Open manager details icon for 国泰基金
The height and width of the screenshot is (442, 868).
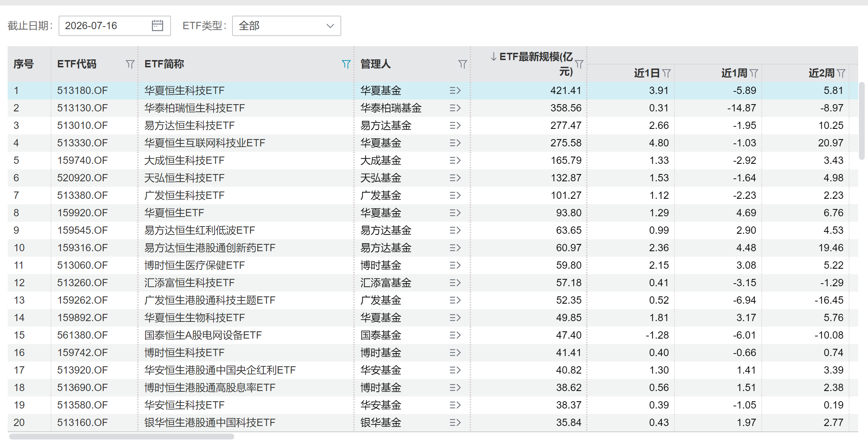click(455, 335)
